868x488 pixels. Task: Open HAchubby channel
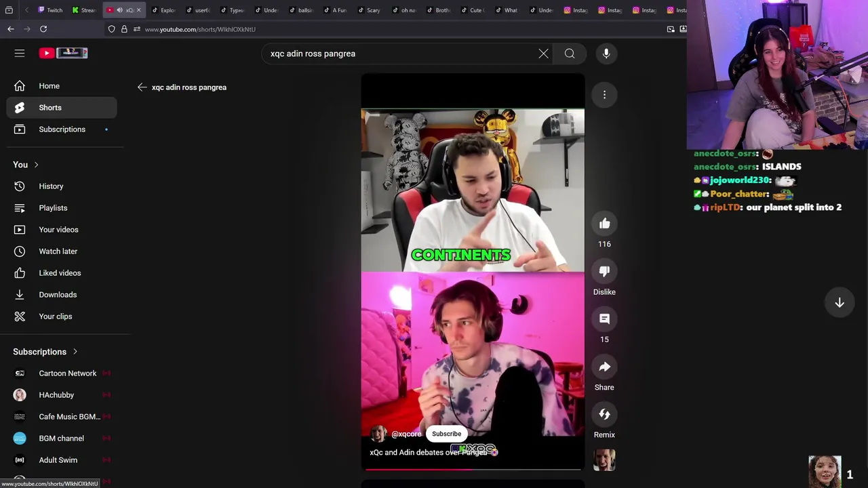[x=62, y=395]
